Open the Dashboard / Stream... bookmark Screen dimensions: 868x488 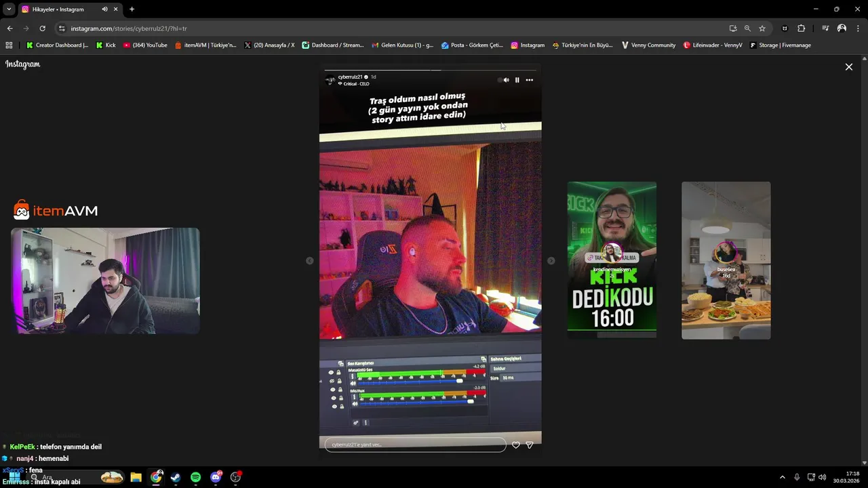point(333,45)
